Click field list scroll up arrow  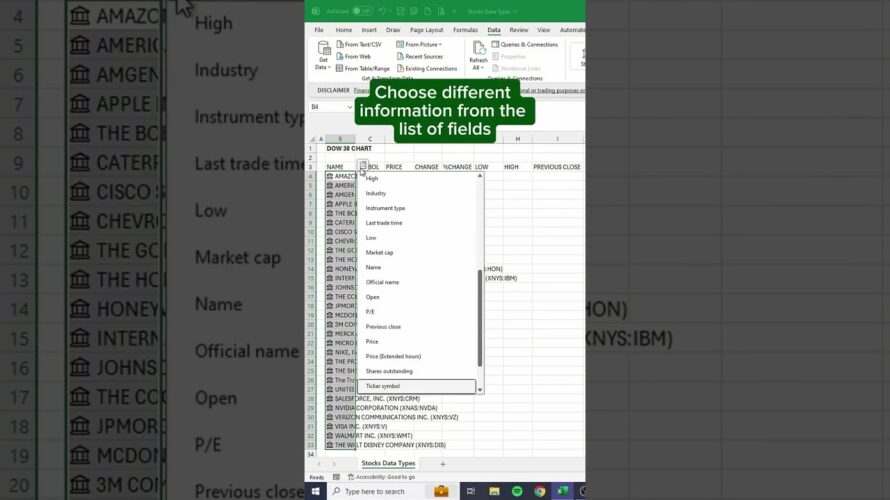(x=480, y=176)
